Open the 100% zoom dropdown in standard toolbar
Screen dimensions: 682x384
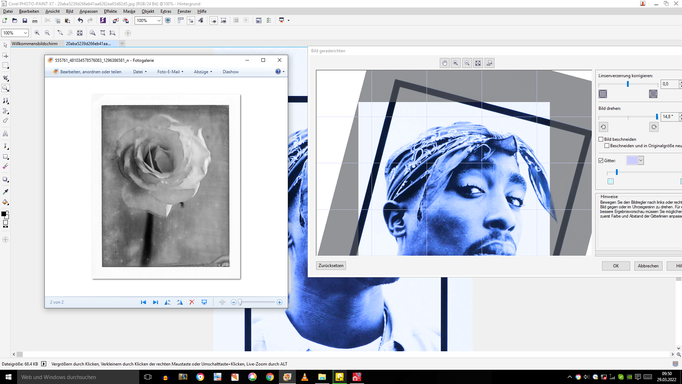[159, 20]
